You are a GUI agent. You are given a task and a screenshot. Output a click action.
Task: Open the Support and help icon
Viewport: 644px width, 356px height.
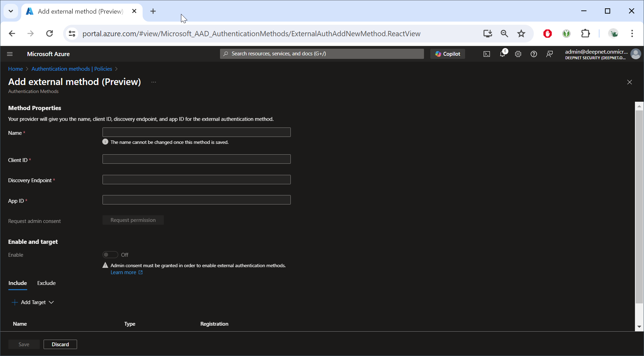point(533,54)
